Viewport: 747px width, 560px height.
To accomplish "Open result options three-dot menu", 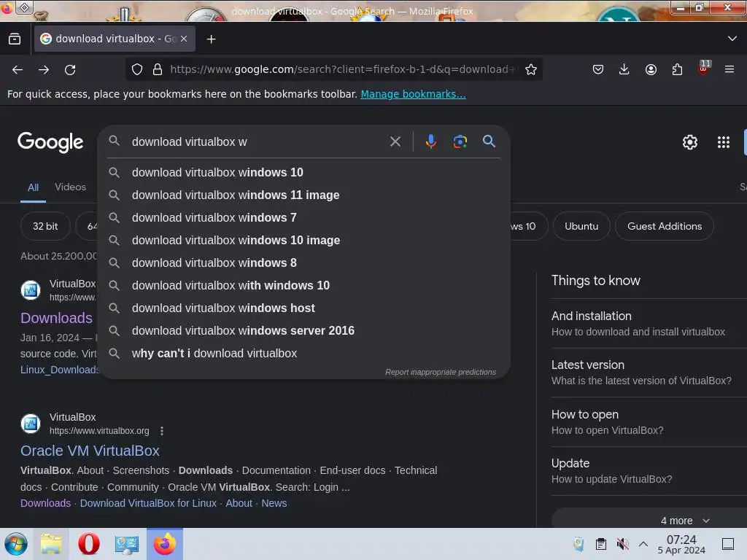I will 162,431.
